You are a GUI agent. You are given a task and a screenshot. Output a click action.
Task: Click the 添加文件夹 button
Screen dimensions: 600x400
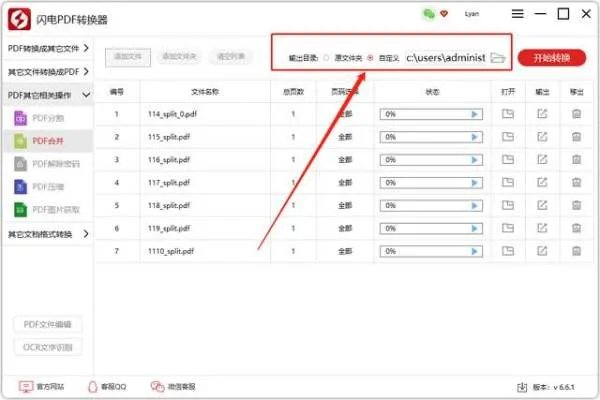(179, 57)
